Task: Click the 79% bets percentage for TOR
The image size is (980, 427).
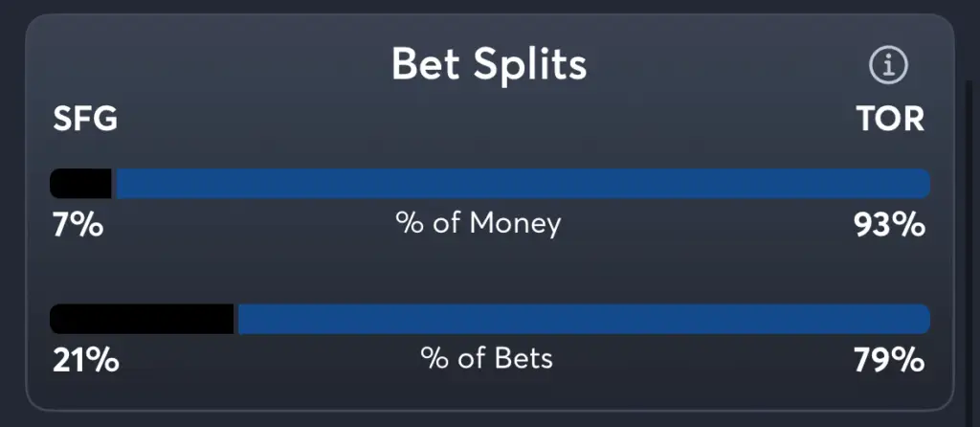Action: pyautogui.click(x=889, y=360)
